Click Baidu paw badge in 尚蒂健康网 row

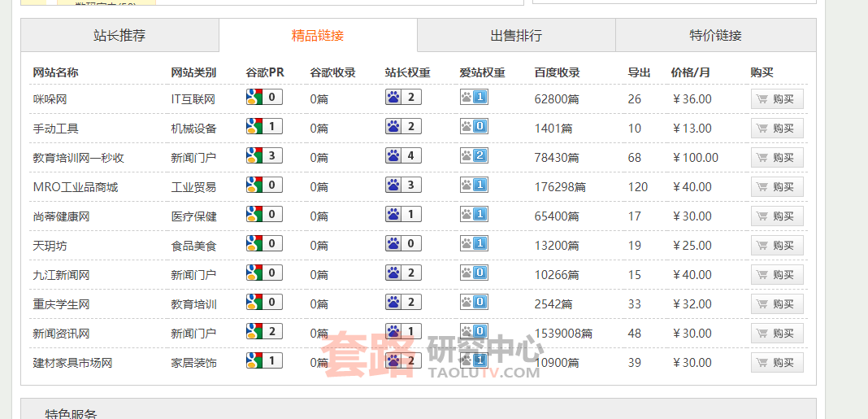coord(404,215)
